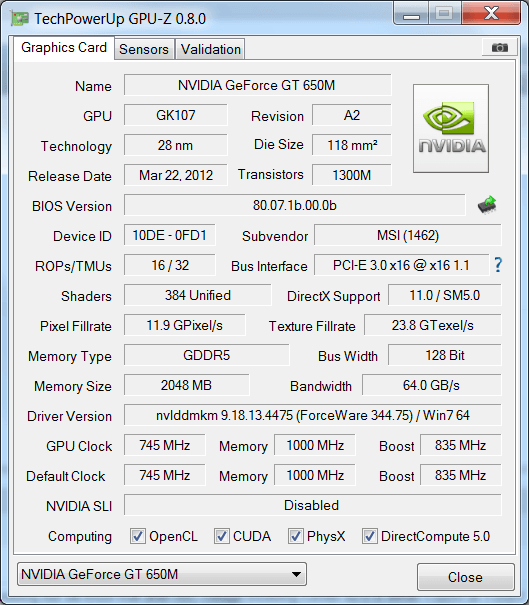Click Default Clock row Boost 835 MHz field

(461, 476)
